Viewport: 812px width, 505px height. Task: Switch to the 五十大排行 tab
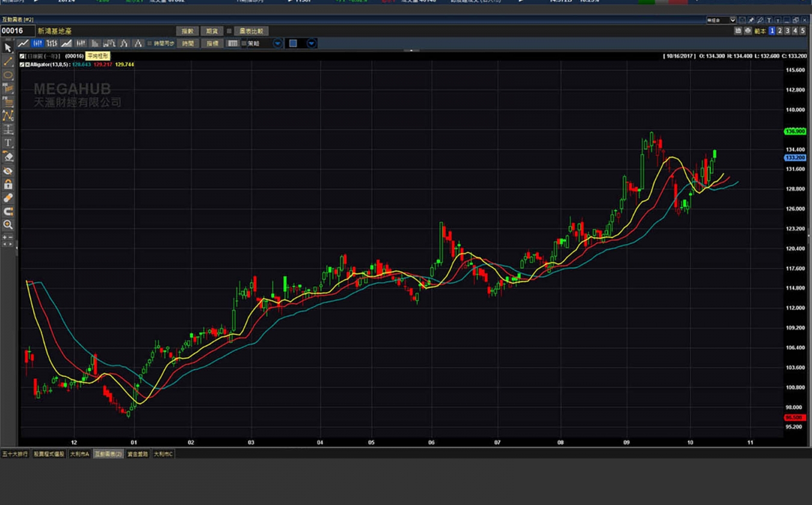click(x=15, y=454)
